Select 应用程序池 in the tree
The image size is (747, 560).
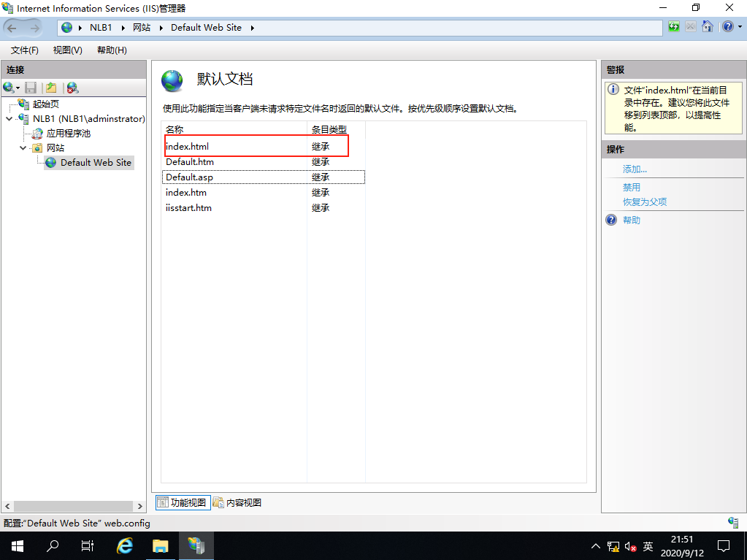pyautogui.click(x=68, y=134)
